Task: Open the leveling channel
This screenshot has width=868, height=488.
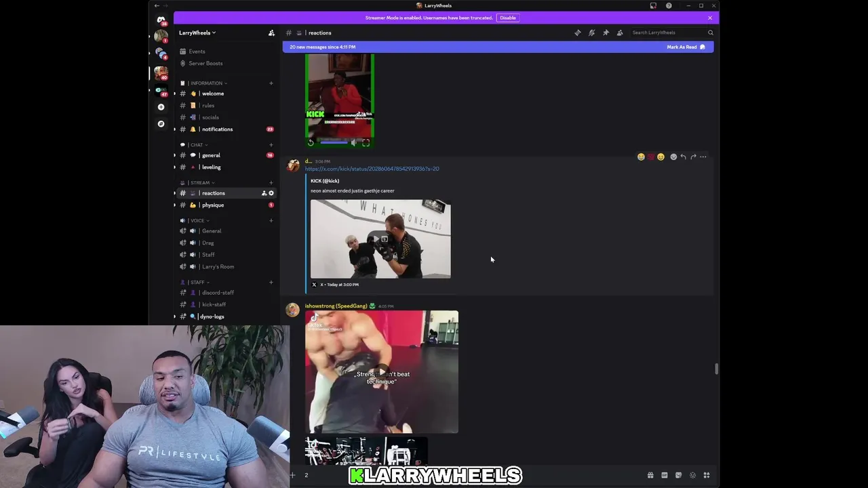Action: pyautogui.click(x=226, y=167)
